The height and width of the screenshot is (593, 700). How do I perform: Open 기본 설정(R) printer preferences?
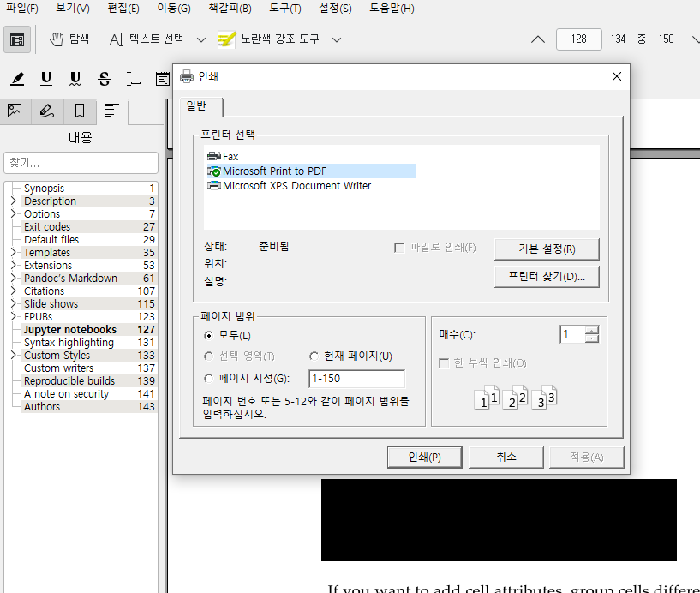[x=547, y=249]
